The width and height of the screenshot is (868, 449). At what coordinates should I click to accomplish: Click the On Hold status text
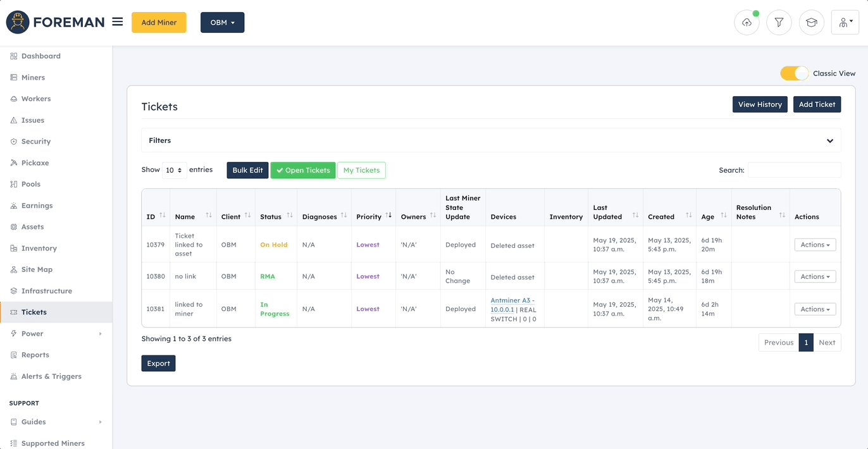point(274,245)
